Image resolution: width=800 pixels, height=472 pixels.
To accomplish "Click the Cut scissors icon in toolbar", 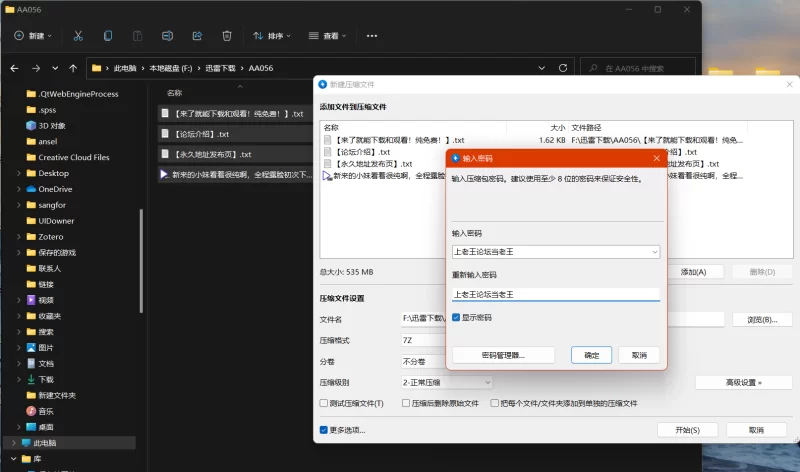I will point(78,36).
